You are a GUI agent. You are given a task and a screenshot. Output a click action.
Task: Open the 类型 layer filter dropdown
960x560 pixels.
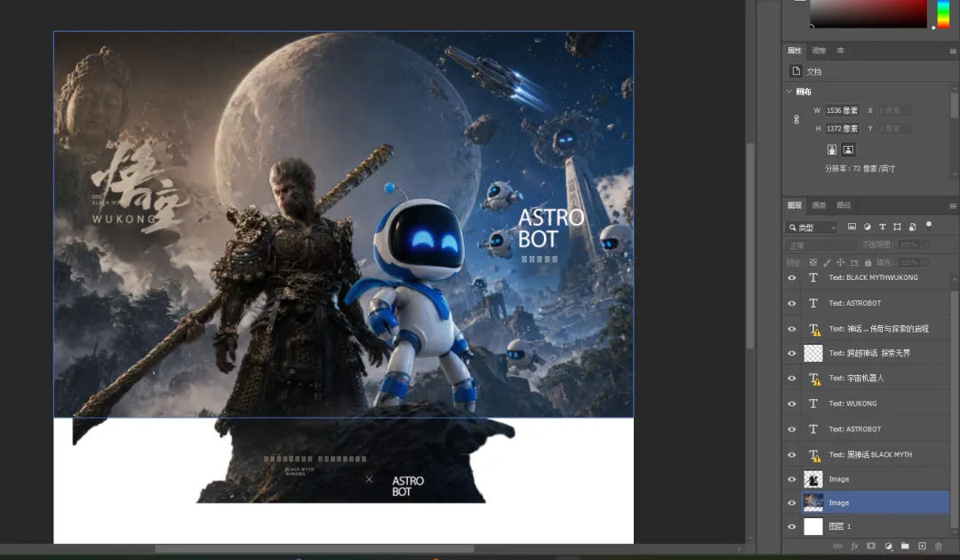[812, 228]
